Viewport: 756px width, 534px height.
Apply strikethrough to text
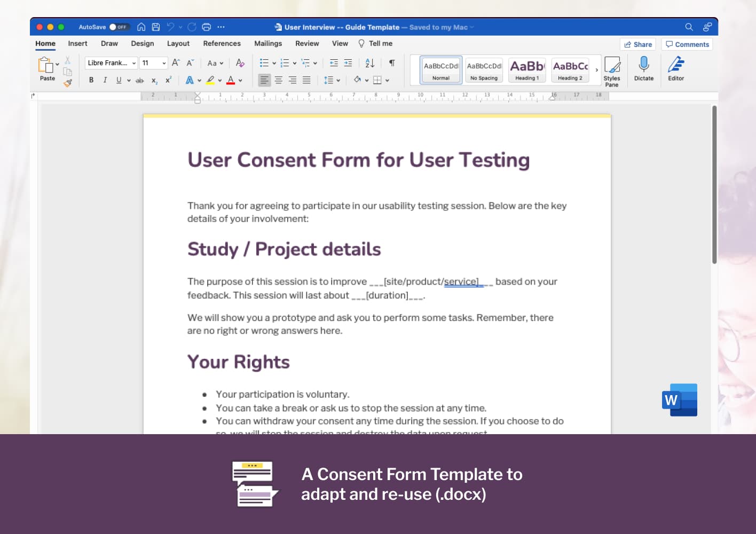pos(140,80)
